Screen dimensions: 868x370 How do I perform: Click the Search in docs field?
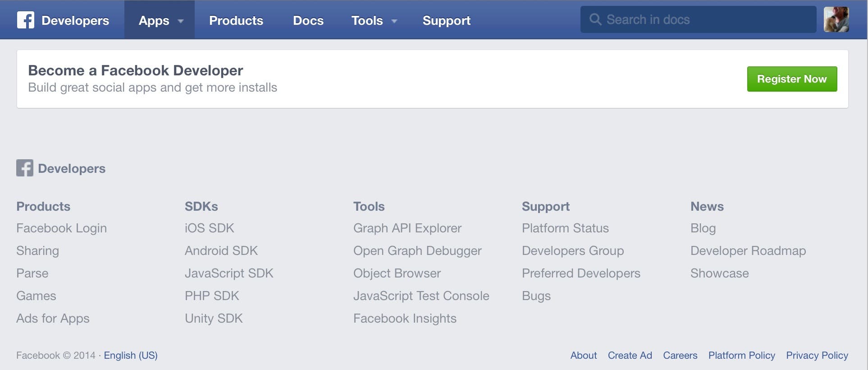pyautogui.click(x=699, y=19)
